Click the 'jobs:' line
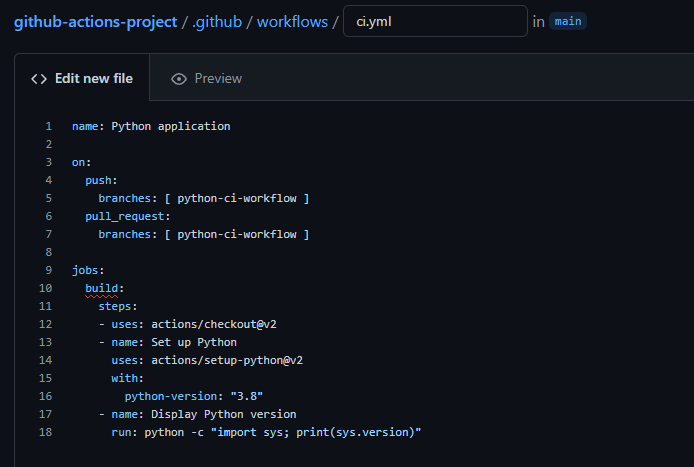The height and width of the screenshot is (467, 694). 88,270
